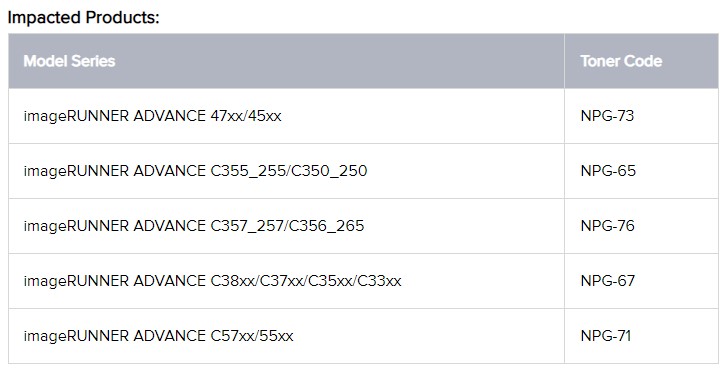Click the NPG-76 toner code
Screen dimensions: 726x373
[607, 226]
